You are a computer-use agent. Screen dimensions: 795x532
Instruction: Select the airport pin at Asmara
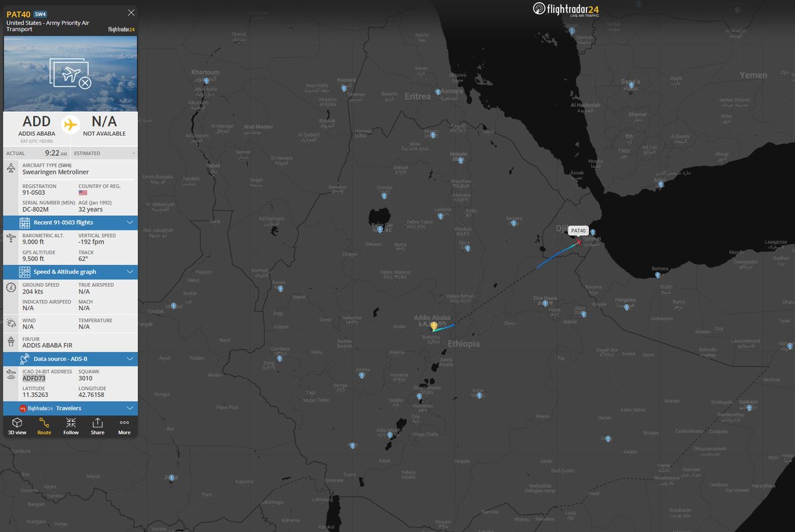[438, 92]
